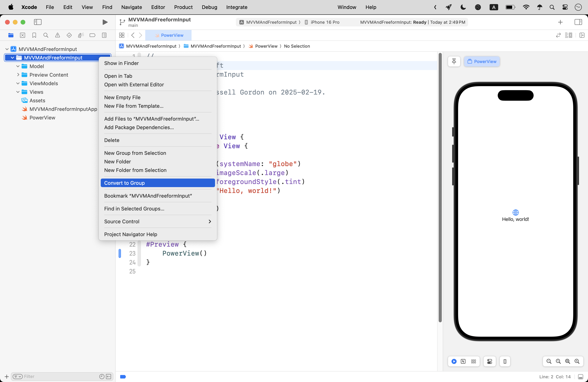Click the editor vertical scrollbar
The image size is (588, 382).
[440, 188]
